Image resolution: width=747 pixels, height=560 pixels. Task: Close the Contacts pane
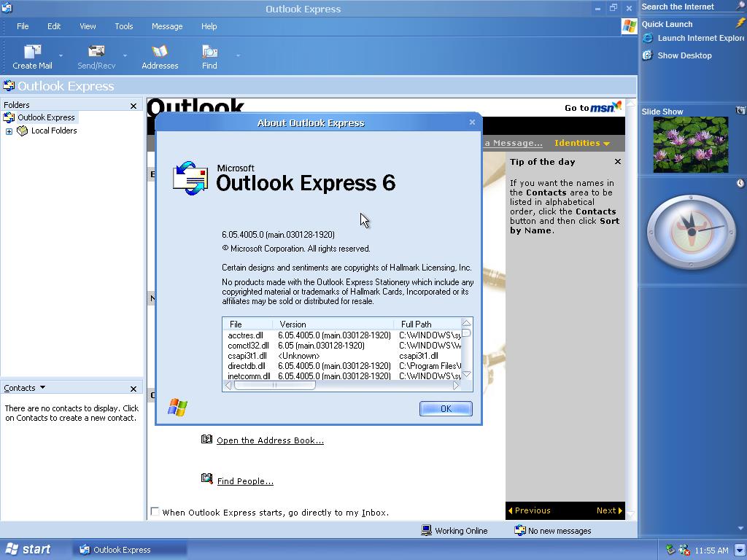tap(133, 389)
